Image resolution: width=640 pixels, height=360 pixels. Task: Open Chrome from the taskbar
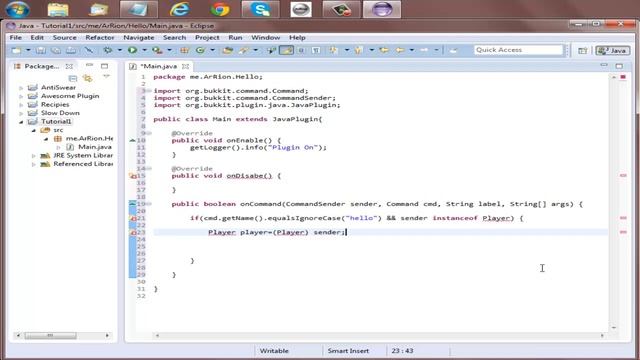coord(220,9)
